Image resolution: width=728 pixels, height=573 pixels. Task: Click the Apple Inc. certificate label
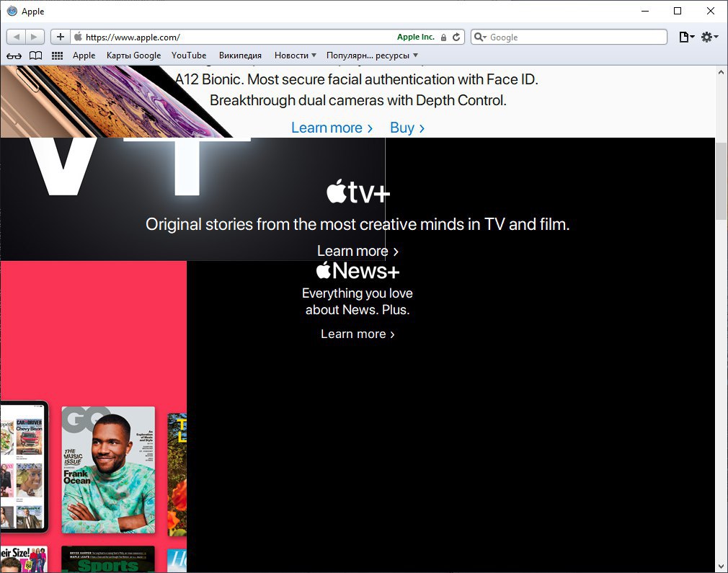415,37
